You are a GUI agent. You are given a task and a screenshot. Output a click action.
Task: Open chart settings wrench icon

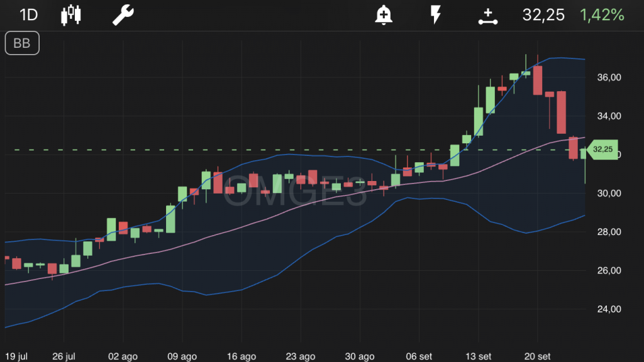[x=123, y=15]
